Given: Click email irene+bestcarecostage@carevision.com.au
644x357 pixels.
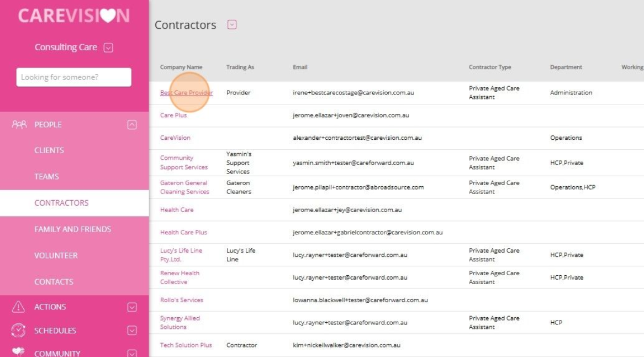Looking at the screenshot, I should point(353,93).
